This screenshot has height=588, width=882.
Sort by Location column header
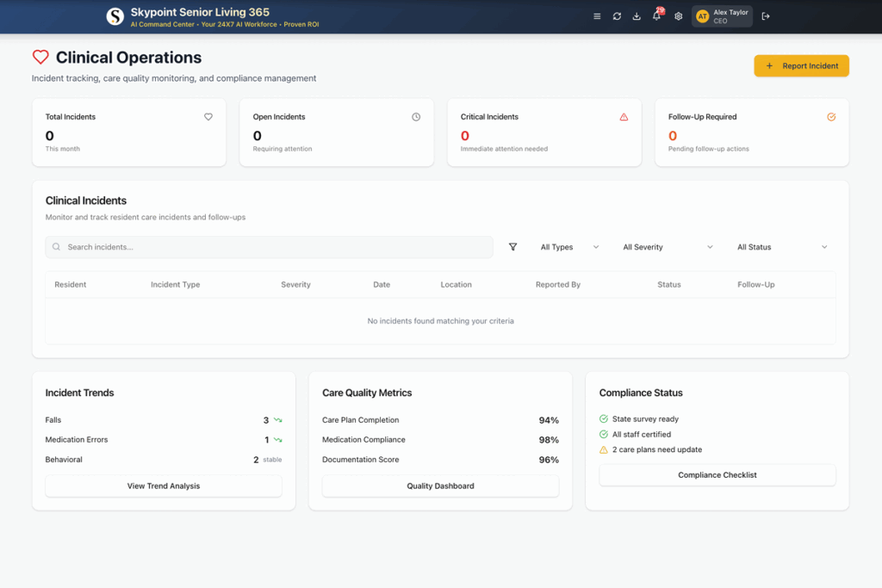pos(457,284)
